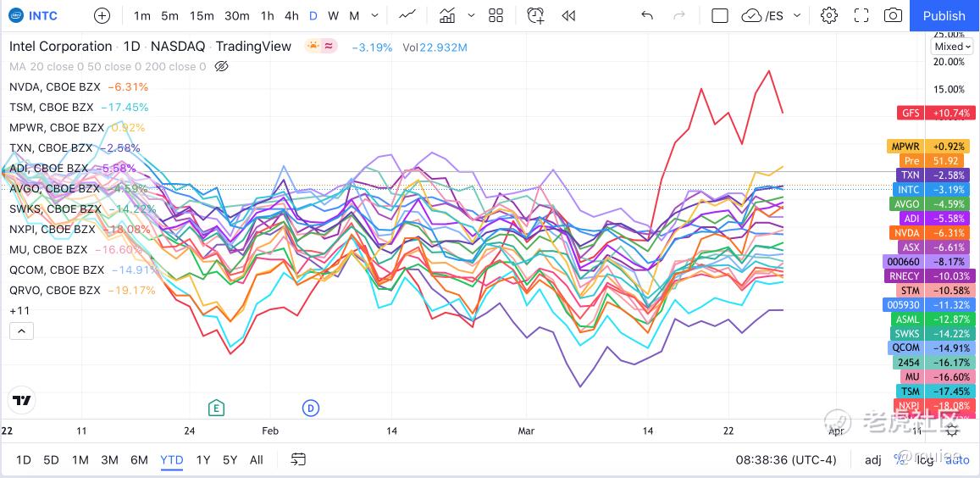Show the +11 hidden compare symbols
Viewport: 980px width, 478px height.
pyautogui.click(x=19, y=310)
